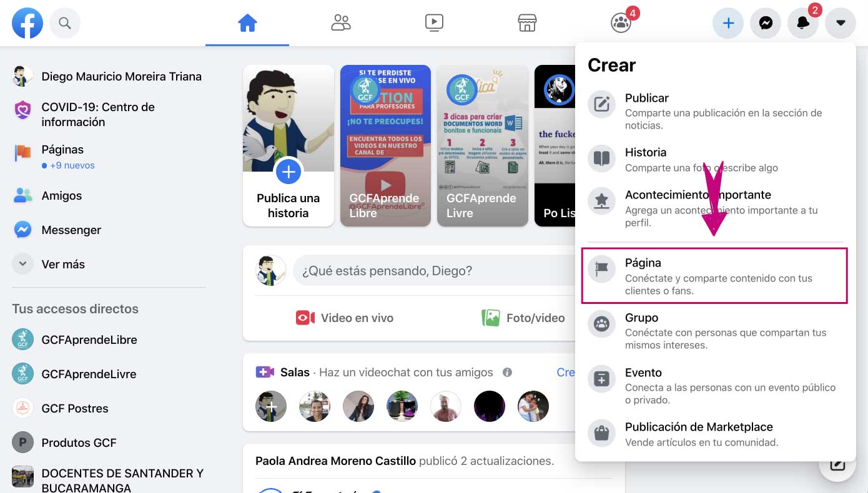Open the Groups tab icon with badge
This screenshot has height=493, width=868.
621,24
